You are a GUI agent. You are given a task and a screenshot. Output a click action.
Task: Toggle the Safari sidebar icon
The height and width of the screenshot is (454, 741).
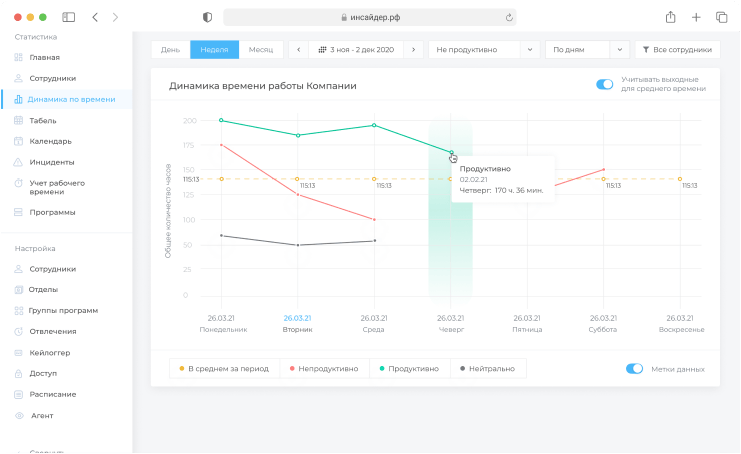68,17
